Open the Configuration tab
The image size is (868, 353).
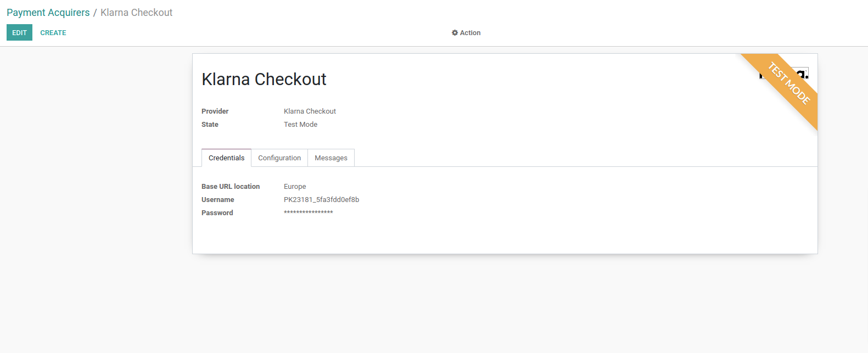tap(279, 158)
